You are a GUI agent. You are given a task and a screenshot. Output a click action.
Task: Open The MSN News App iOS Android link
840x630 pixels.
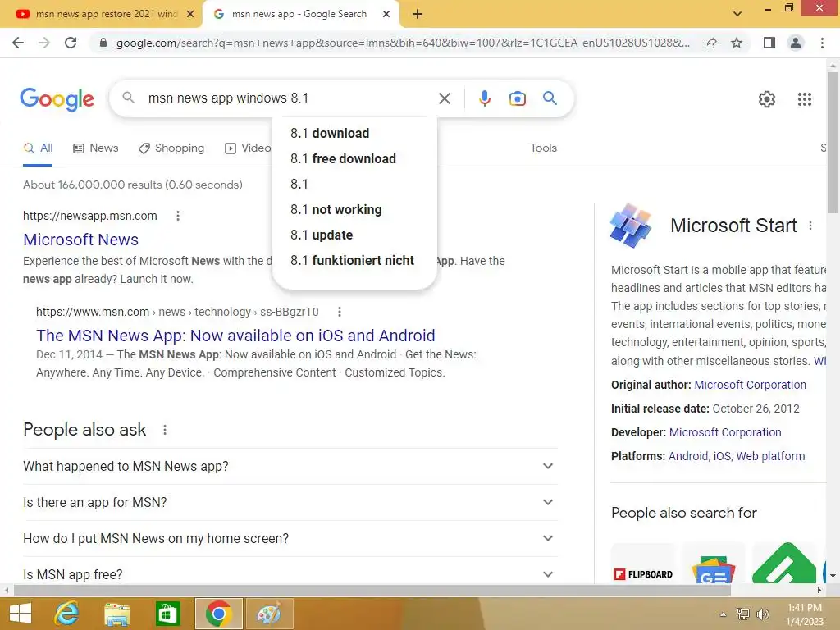point(235,336)
